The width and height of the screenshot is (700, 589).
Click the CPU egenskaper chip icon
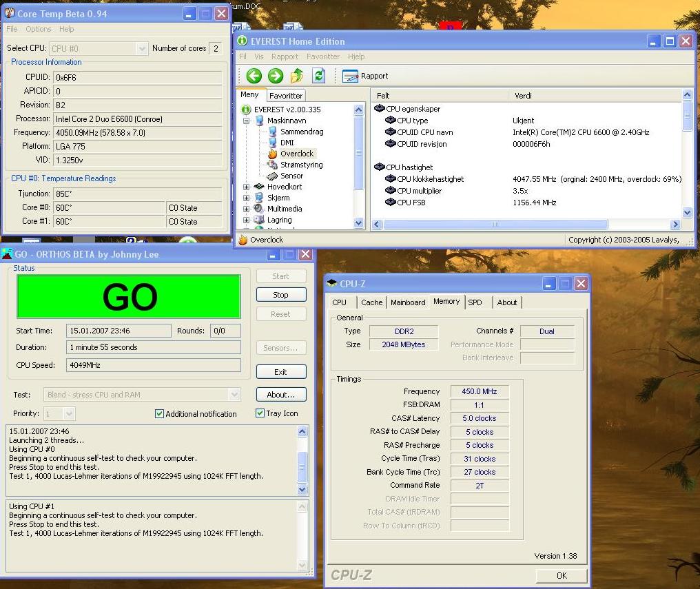coord(380,108)
